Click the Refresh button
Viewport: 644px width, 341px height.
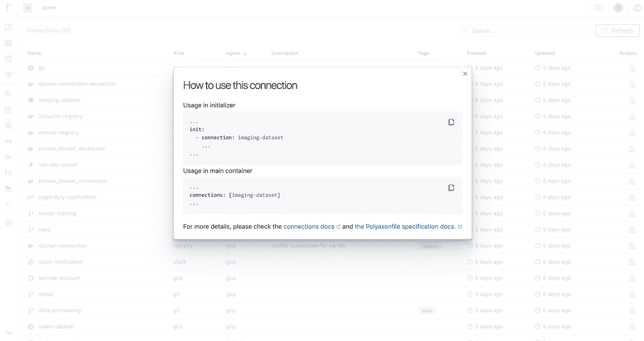(618, 31)
